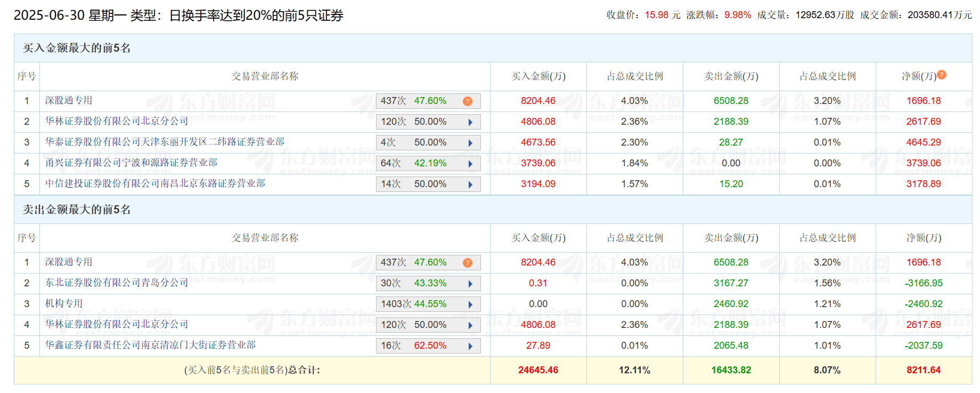The image size is (980, 393).
Task: Expand arrow for 华林证券北京分公司 in buy list
Action: pyautogui.click(x=470, y=122)
